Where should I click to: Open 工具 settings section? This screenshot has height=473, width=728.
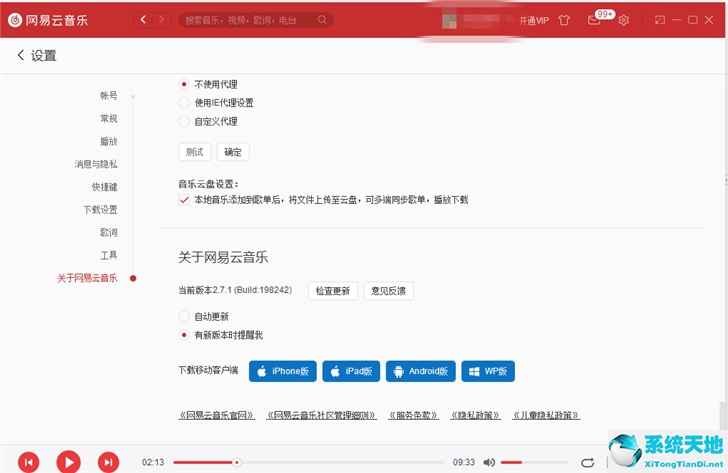click(109, 255)
